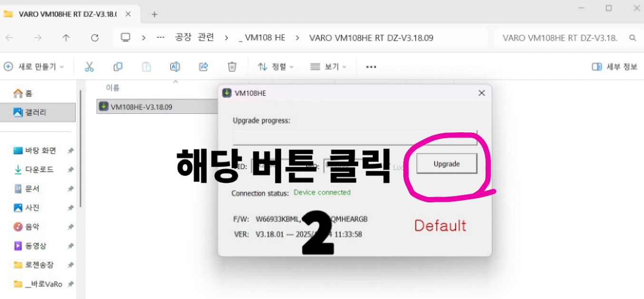This screenshot has width=644, height=299.
Task: Click the Delete trash icon
Action: pyautogui.click(x=232, y=67)
